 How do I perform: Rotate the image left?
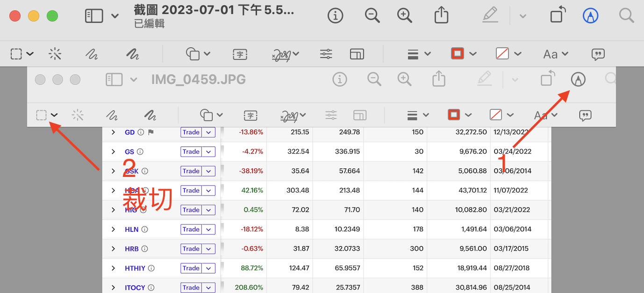tap(558, 15)
